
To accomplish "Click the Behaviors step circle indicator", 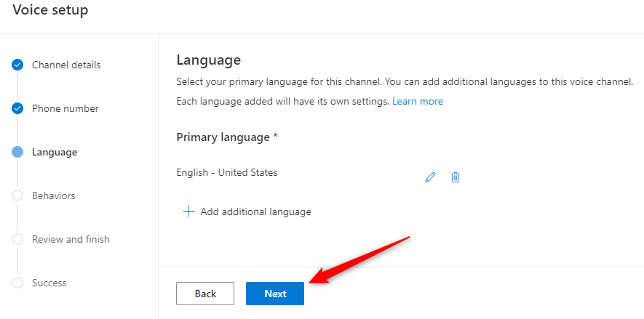I will 17,196.
